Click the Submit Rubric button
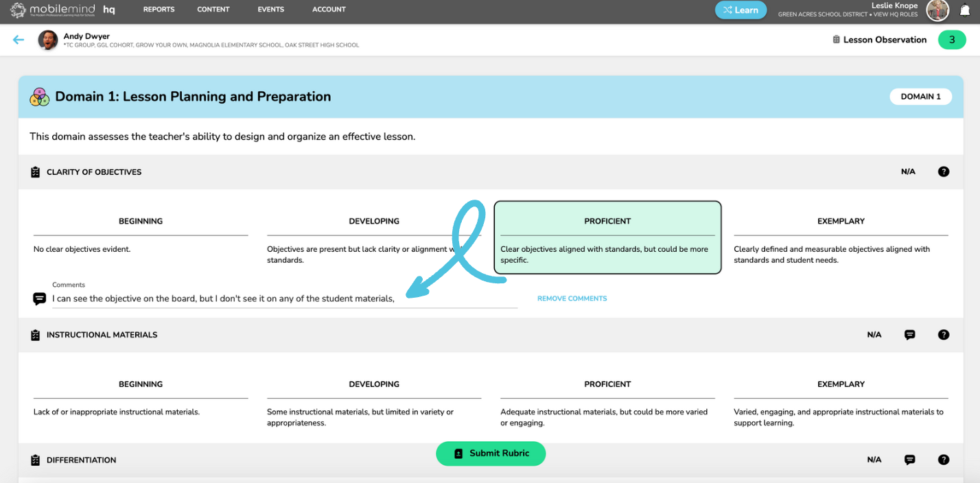 [x=491, y=453]
